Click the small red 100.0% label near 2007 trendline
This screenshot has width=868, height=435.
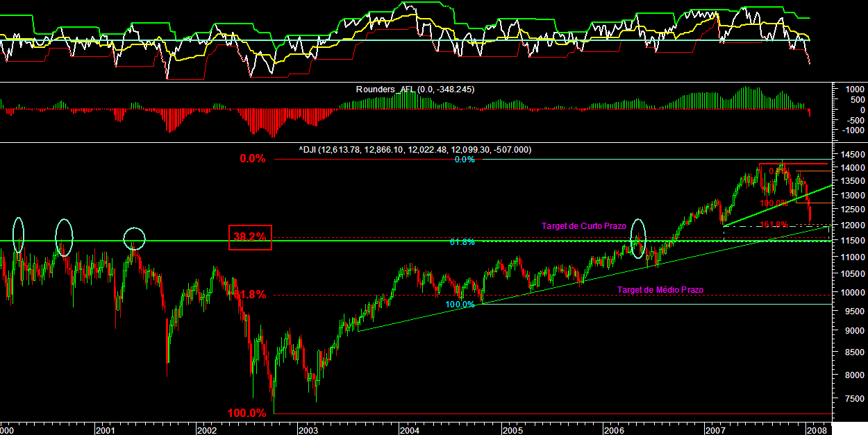point(775,203)
